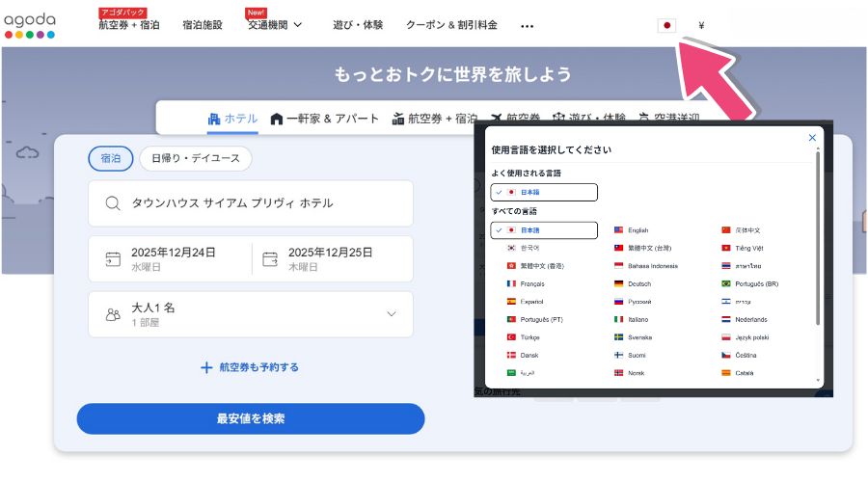Choose 简体中文 with the China flag
The image size is (868, 482).
pos(741,230)
